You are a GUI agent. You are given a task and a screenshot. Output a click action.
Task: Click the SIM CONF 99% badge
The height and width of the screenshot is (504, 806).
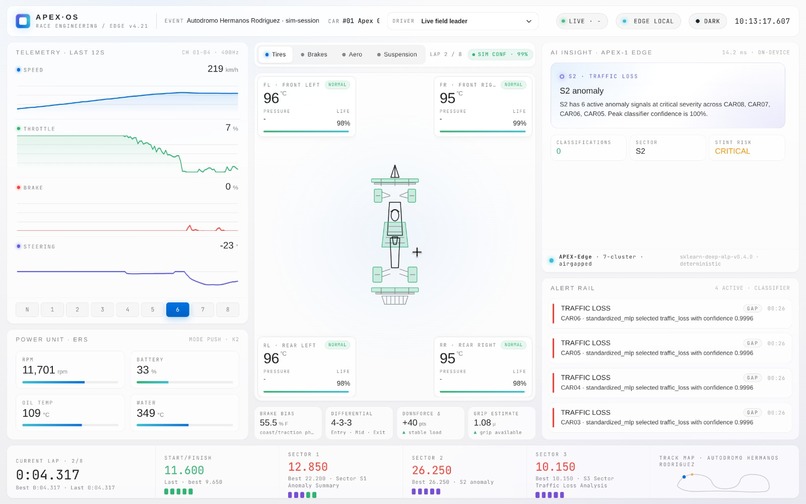click(x=500, y=55)
